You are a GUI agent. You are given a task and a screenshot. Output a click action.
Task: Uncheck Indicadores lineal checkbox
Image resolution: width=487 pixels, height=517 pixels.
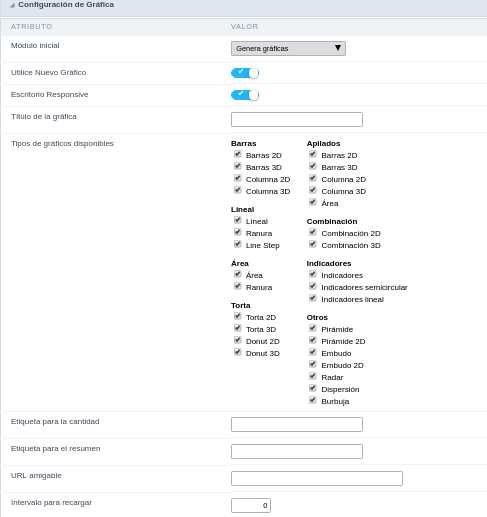312,298
